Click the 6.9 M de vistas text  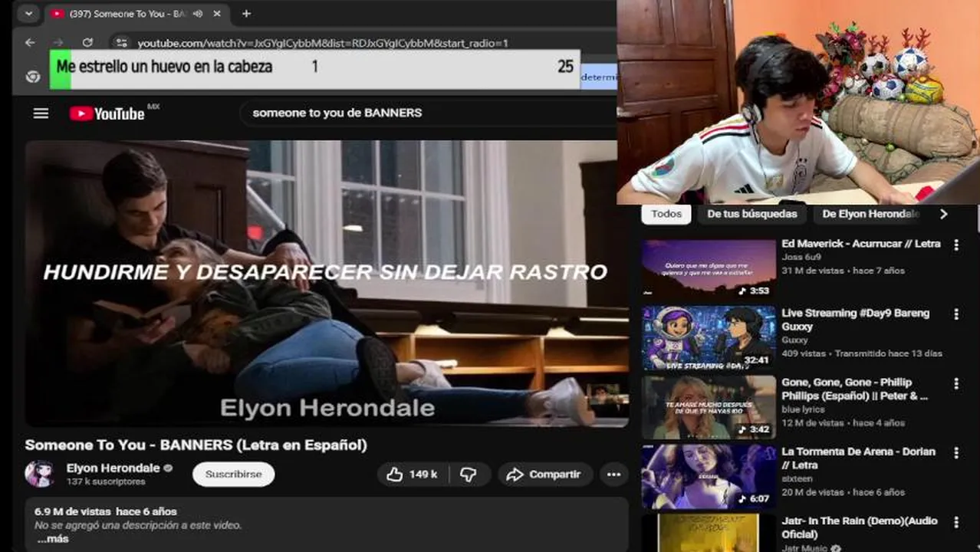point(73,511)
